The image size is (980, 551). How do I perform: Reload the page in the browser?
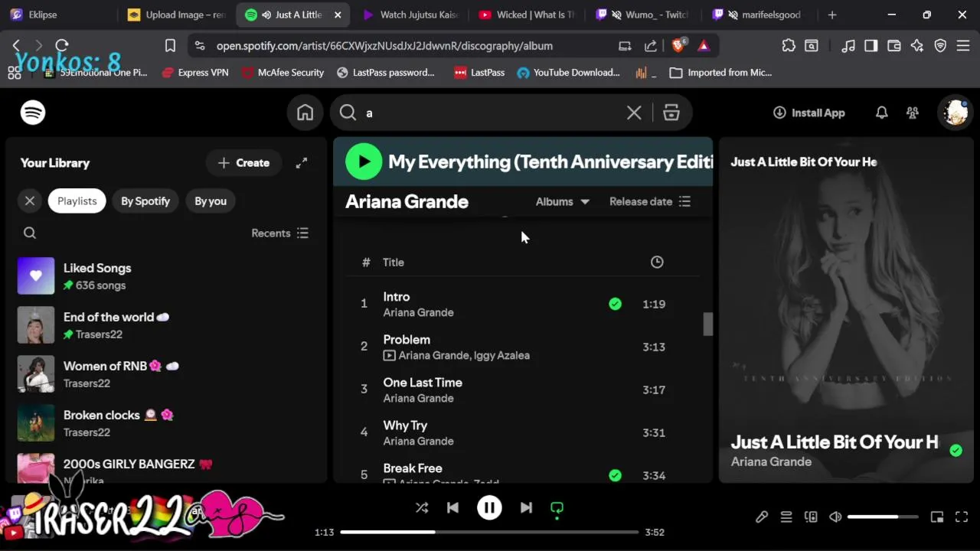click(62, 46)
